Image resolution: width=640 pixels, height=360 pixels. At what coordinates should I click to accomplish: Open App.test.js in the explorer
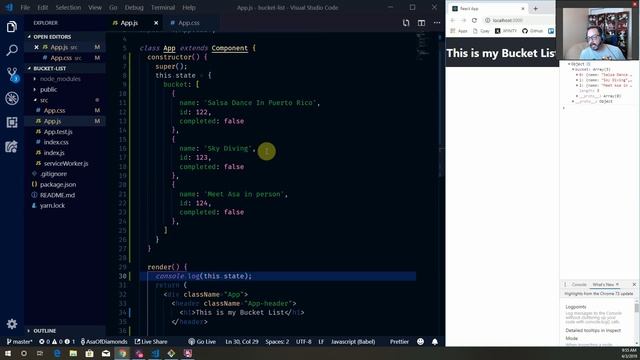point(58,132)
